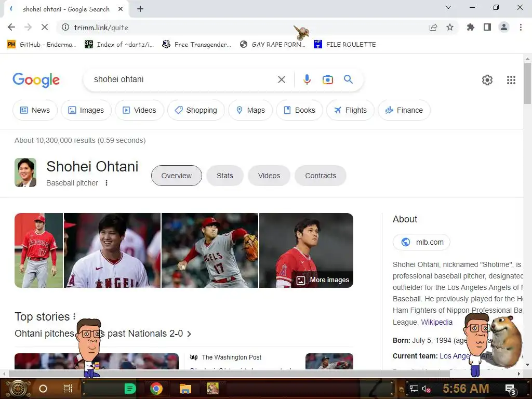Viewport: 532px width, 399px height.
Task: Open the Extensions puzzle icon
Action: click(x=471, y=27)
